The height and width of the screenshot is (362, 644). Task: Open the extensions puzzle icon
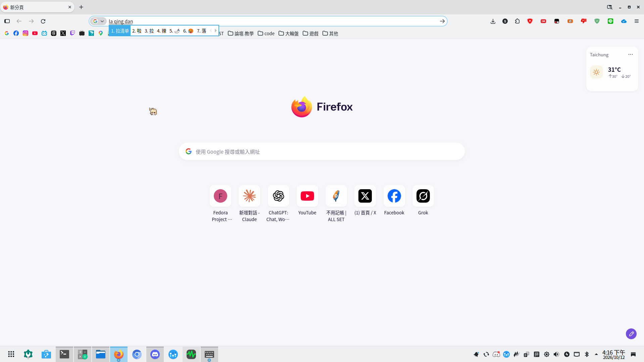[x=517, y=21]
